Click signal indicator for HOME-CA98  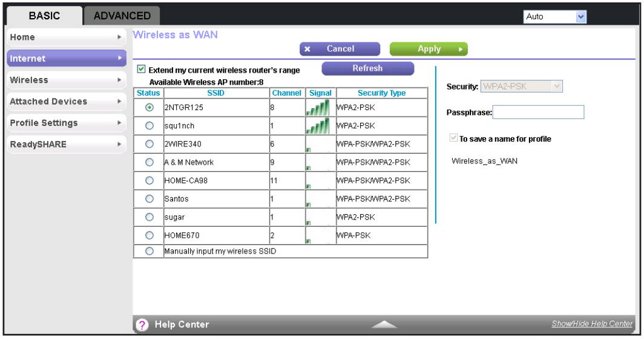309,186
